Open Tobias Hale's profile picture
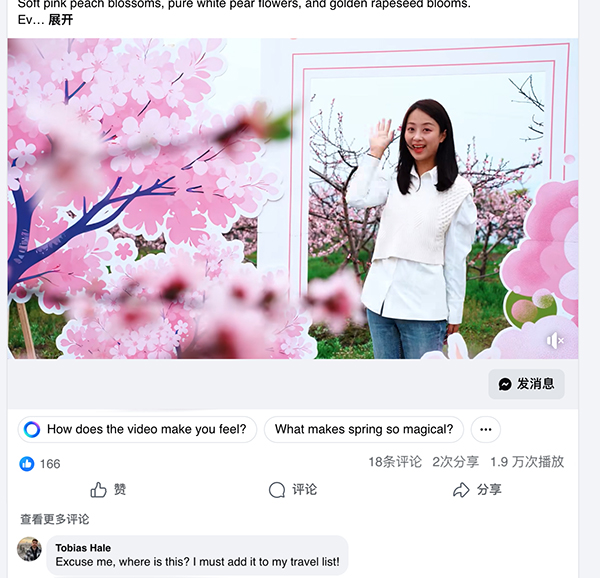 coord(29,549)
